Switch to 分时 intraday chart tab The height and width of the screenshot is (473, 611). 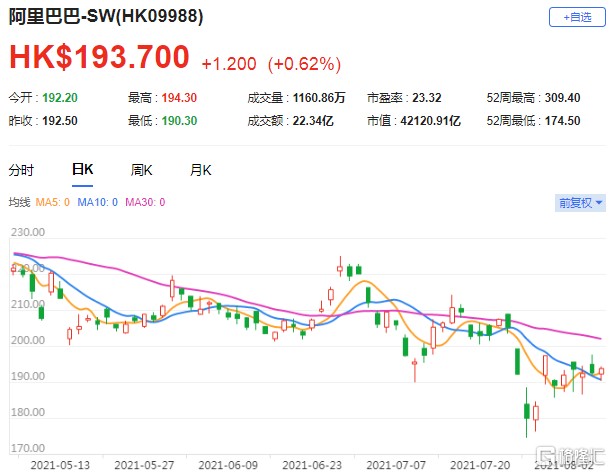click(x=21, y=170)
